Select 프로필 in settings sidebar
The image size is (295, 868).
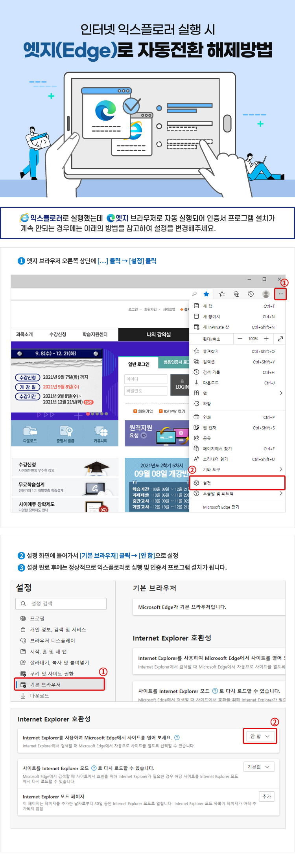pyautogui.click(x=37, y=618)
